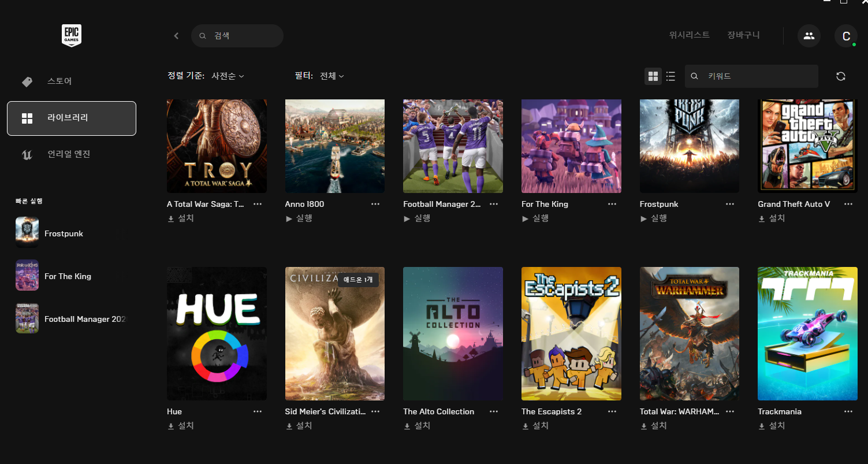Open the Grand Theft Auto V cover

pos(807,146)
